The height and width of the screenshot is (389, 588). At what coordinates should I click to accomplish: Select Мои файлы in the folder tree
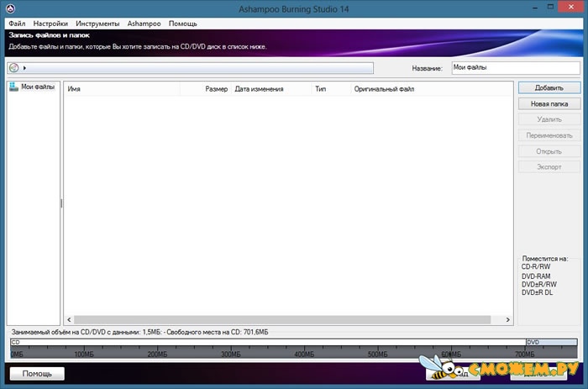38,87
